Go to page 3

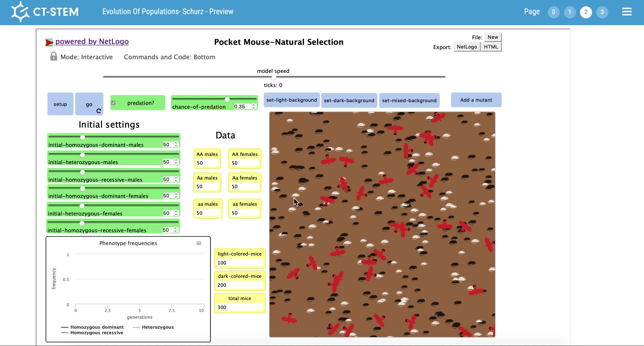(x=602, y=12)
